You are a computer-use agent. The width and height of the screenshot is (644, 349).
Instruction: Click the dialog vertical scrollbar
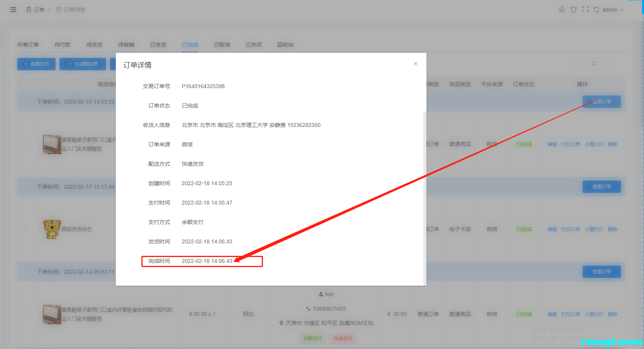click(425, 198)
